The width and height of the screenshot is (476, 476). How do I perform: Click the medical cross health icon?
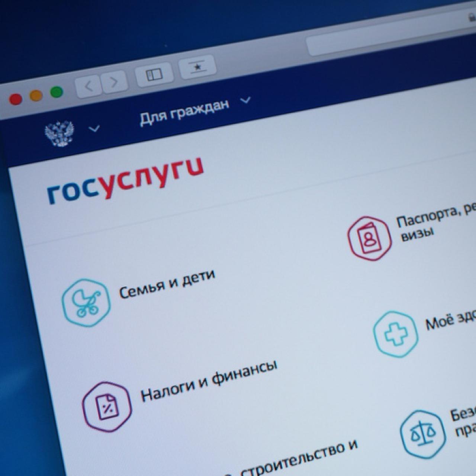coord(396,334)
